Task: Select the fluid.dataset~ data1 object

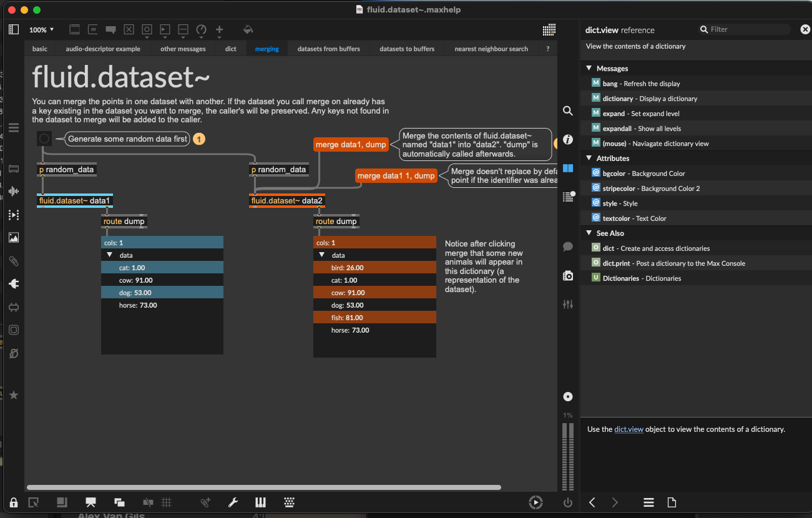Action: pos(75,201)
